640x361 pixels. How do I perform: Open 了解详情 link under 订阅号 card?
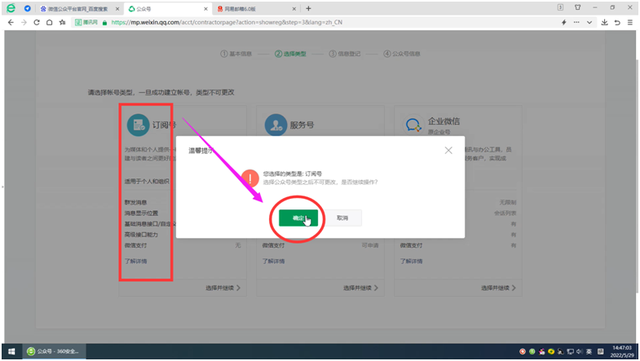click(136, 261)
